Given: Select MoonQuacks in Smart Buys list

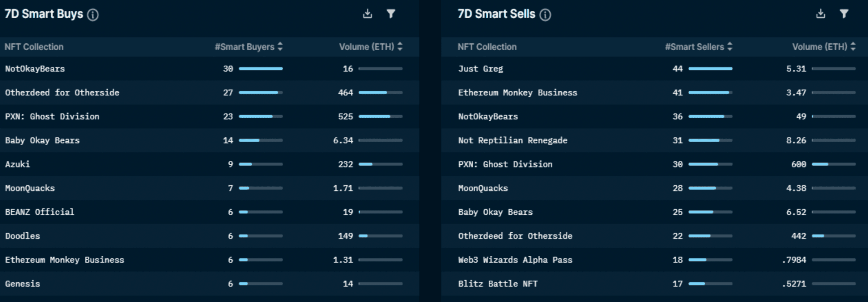Looking at the screenshot, I should 30,188.
